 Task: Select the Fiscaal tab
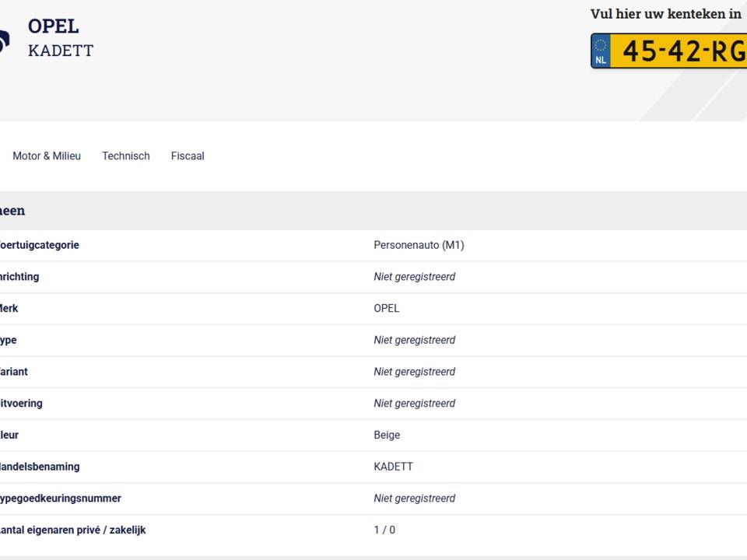point(188,156)
